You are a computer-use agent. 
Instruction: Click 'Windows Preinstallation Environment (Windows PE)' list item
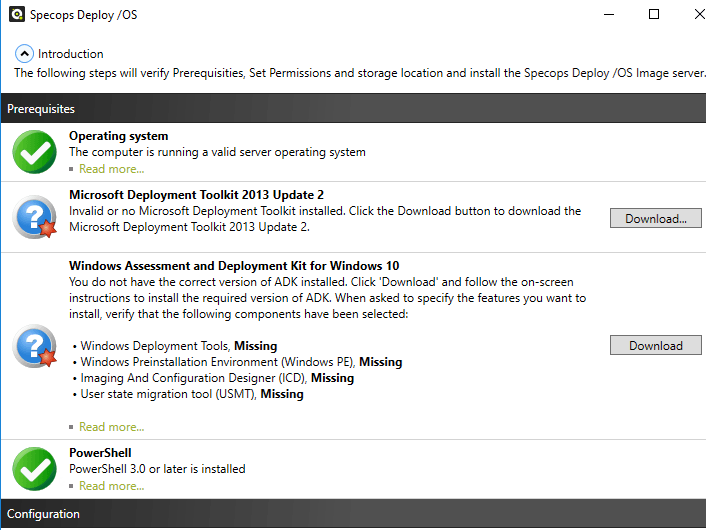click(x=237, y=362)
